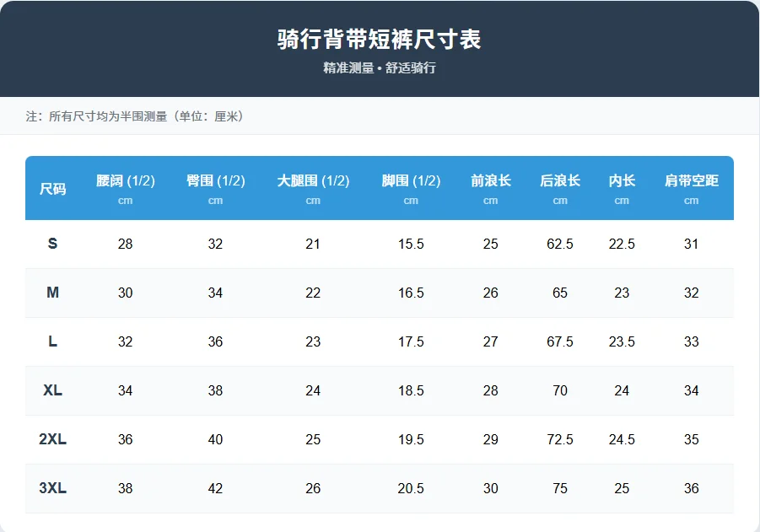Click 脚围 value 18.5 in XL row
760x532 pixels.
pos(411,390)
